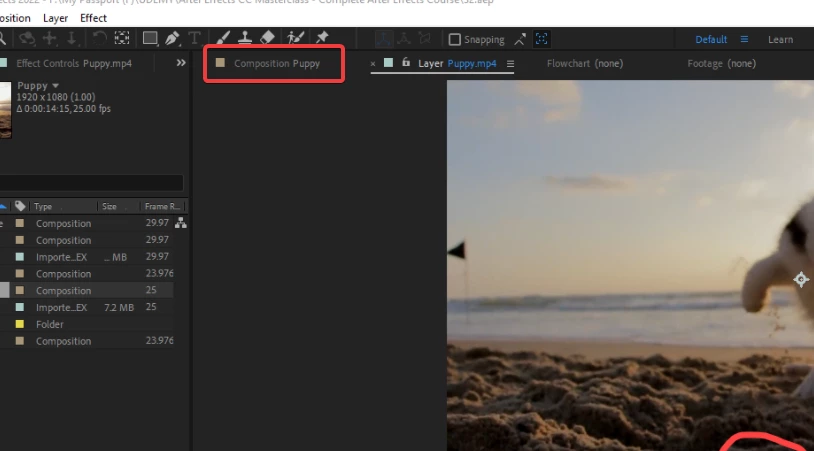
Task: Open the Default workspace menu icon
Action: pos(744,39)
